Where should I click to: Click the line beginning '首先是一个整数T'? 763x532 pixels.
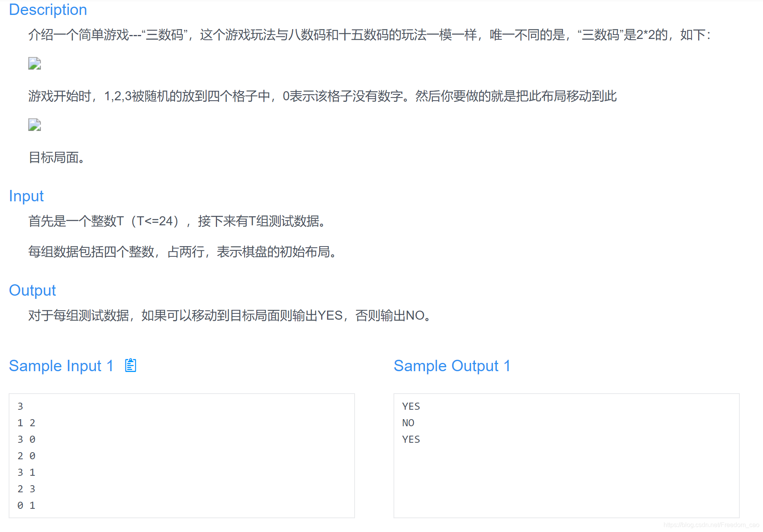point(177,221)
